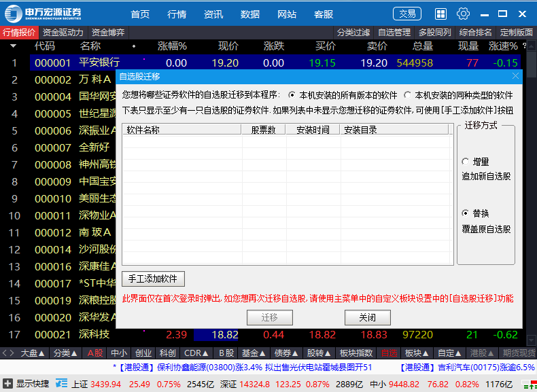
Task: Select 本机安装的所有版本的软件 radio option
Action: tap(292, 95)
